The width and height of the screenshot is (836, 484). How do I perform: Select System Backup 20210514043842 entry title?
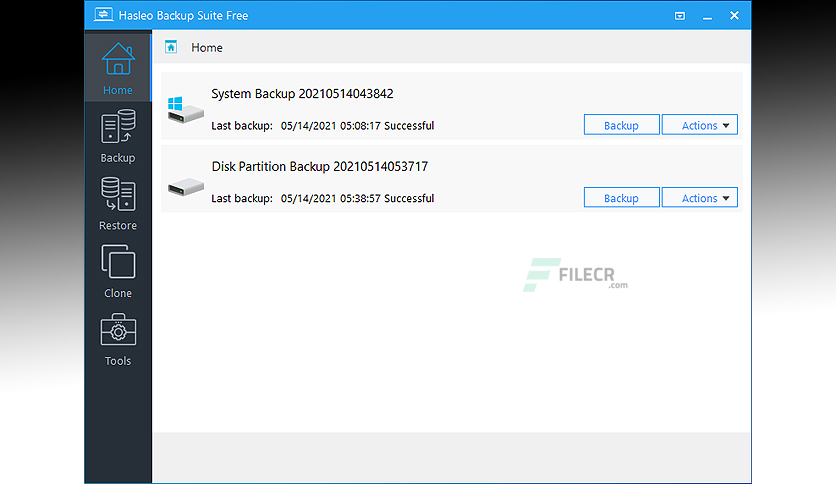(302, 94)
